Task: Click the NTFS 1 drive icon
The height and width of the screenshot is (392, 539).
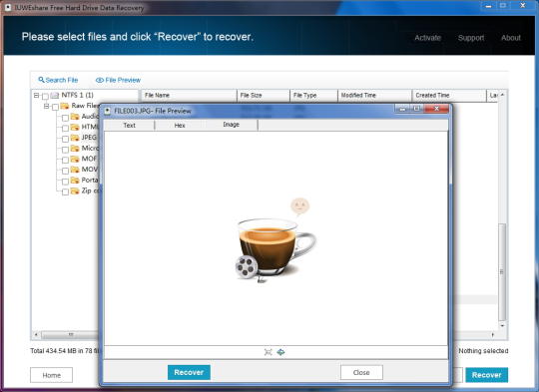Action: coord(55,95)
